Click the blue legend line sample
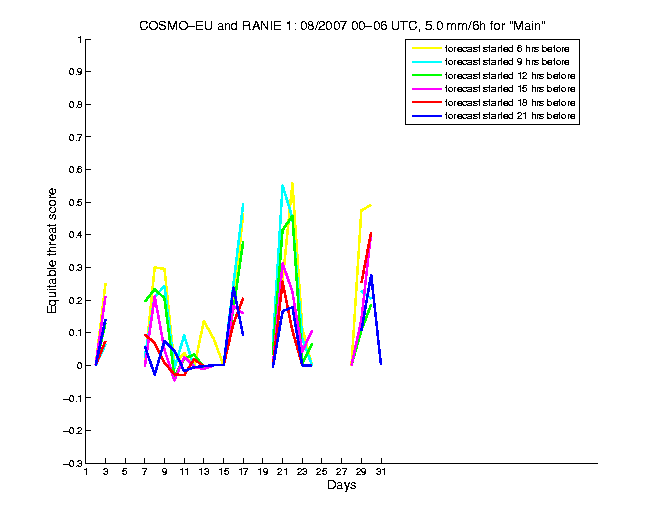Image resolution: width=660 pixels, height=520 pixels. pos(427,117)
